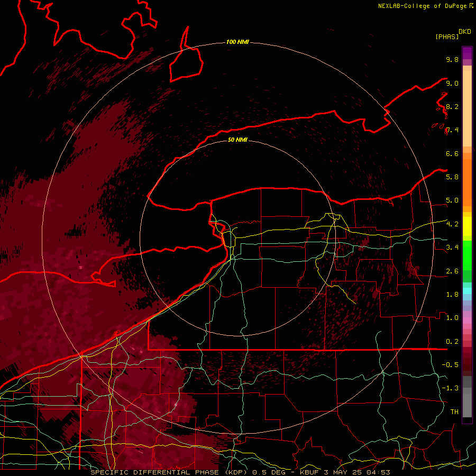This screenshot has height=476, width=476.
Task: Click the [PHAS] units label
Action: click(x=447, y=36)
